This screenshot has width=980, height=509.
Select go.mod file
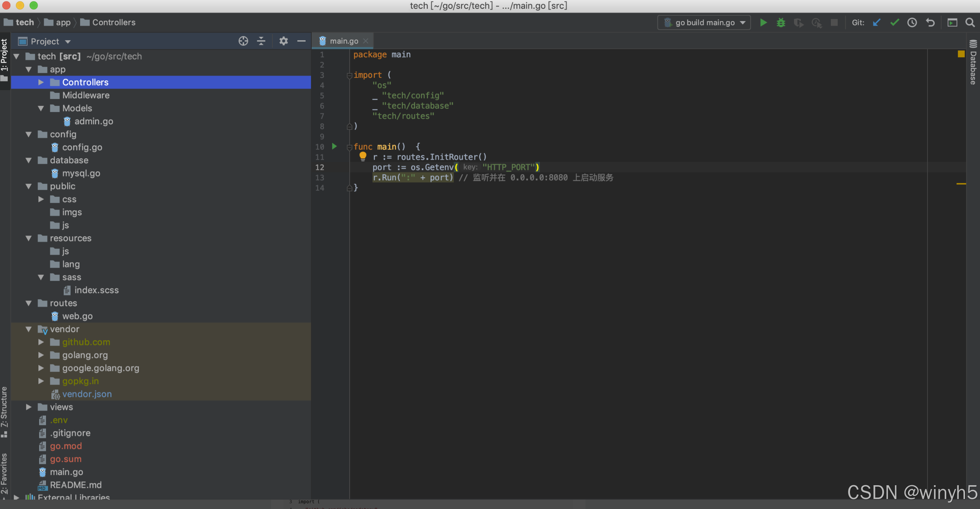[66, 446]
